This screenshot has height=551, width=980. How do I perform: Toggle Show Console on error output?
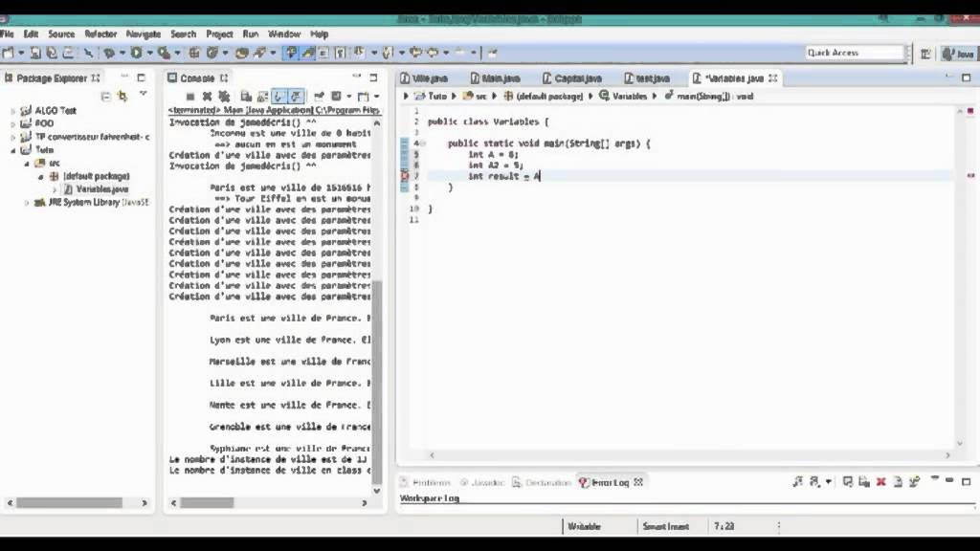coord(296,97)
